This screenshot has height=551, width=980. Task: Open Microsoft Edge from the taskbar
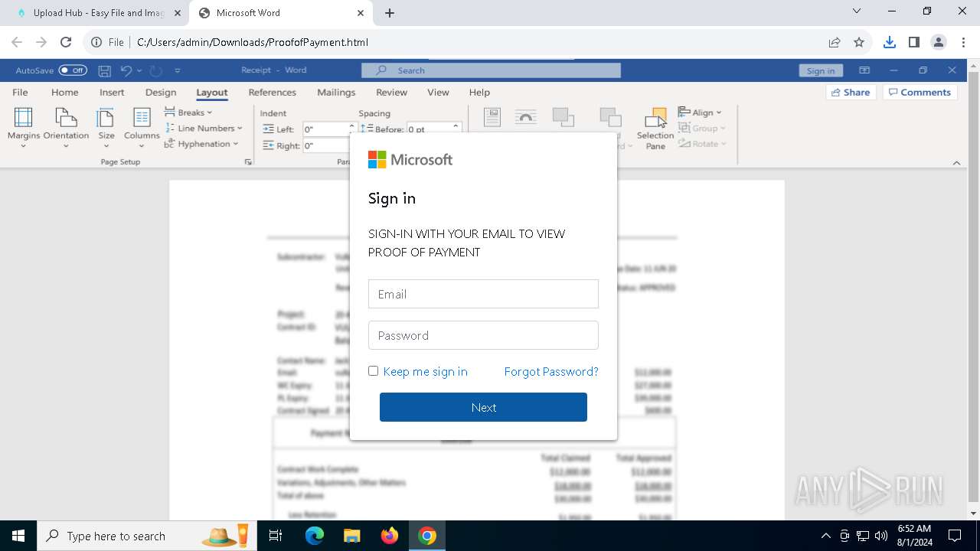(x=315, y=536)
